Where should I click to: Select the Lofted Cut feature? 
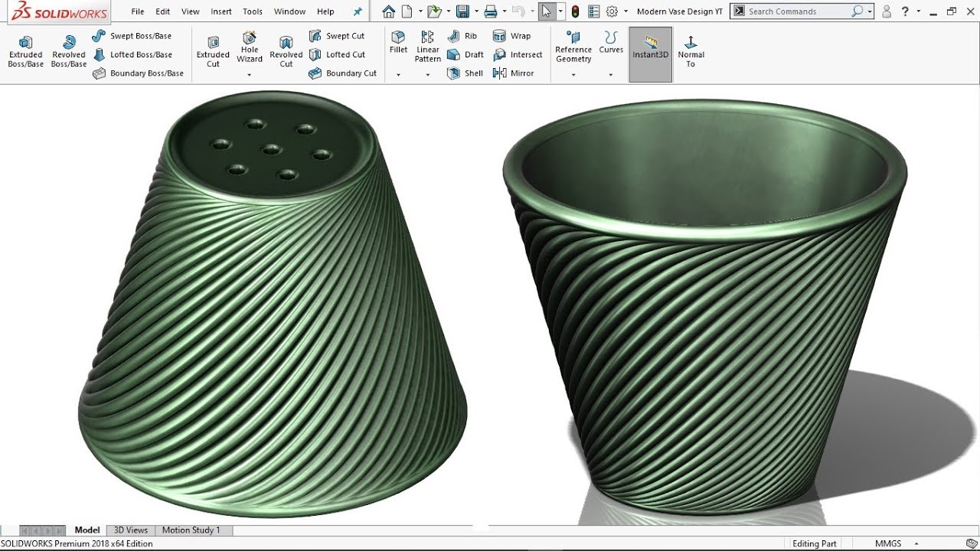(337, 54)
